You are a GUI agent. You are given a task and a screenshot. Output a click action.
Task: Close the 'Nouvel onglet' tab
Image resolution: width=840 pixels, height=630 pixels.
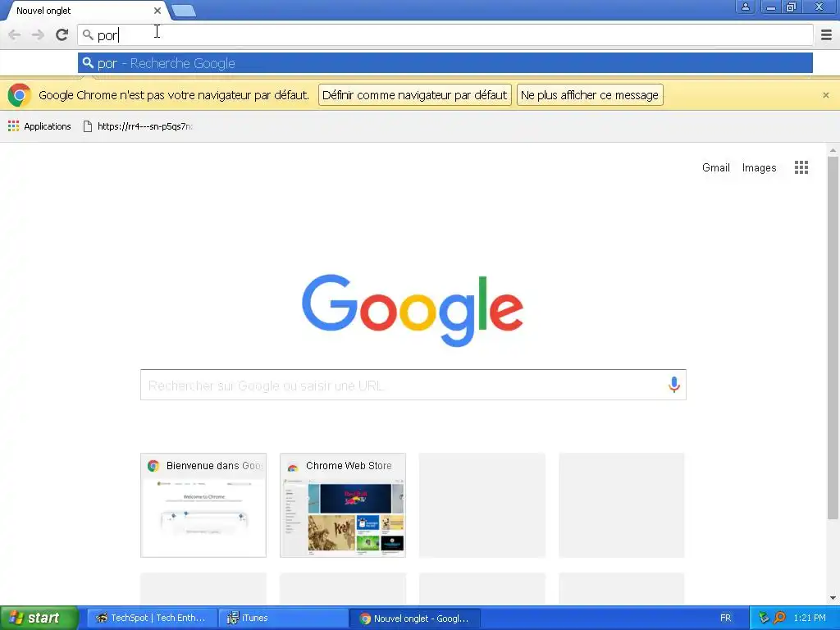[157, 11]
